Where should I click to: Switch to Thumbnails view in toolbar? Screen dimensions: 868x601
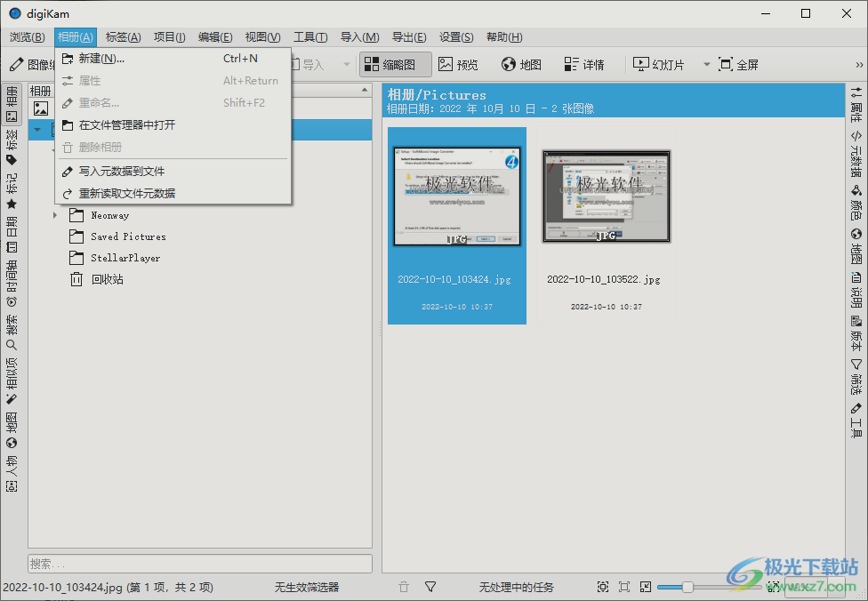[395, 64]
